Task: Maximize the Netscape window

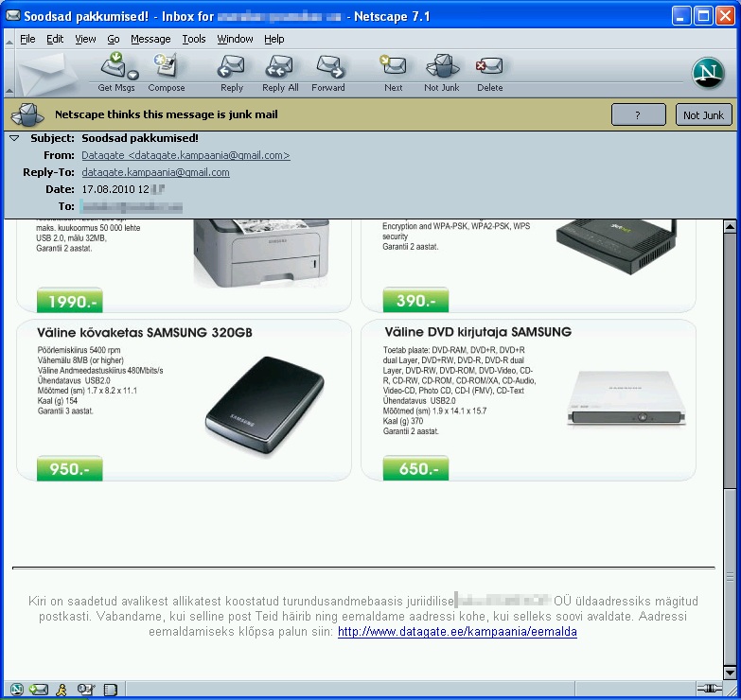Action: 703,16
